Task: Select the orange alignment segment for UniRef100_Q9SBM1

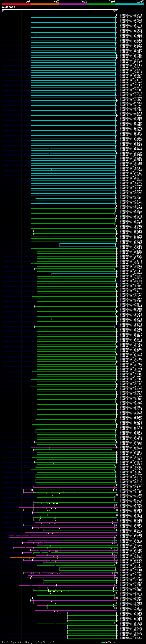Action: [x=21, y=557]
